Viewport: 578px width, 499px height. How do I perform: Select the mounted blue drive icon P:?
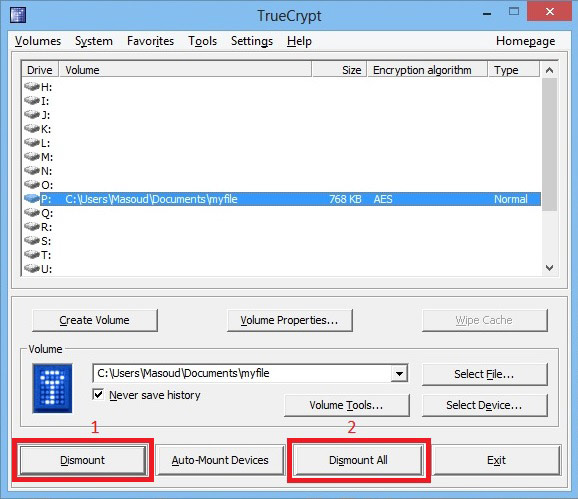point(32,199)
